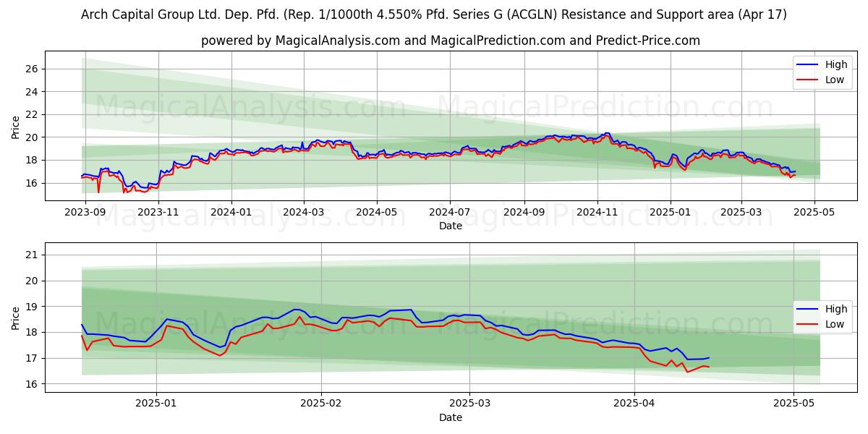Click the top chart '2024-01' date label
This screenshot has height=434, width=868.
click(x=231, y=213)
